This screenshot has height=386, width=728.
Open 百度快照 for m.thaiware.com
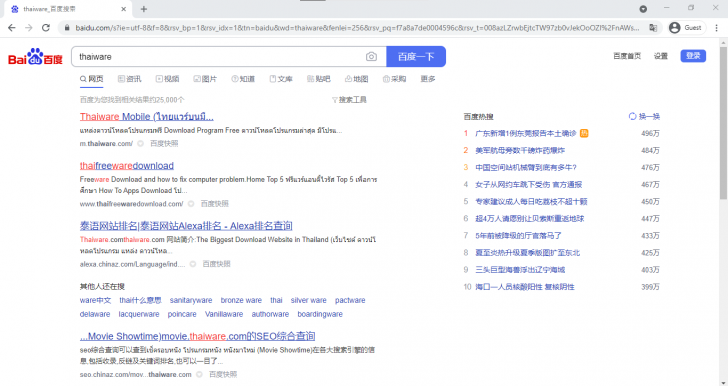[x=164, y=144]
